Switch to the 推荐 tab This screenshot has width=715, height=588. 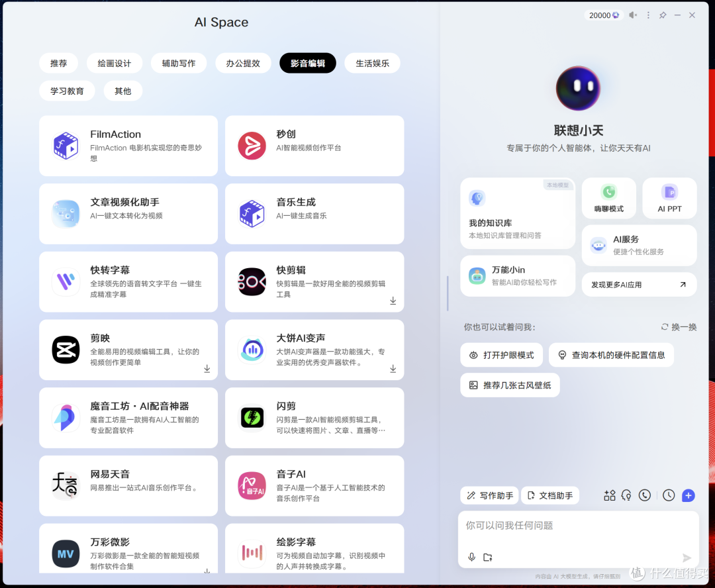pos(58,63)
